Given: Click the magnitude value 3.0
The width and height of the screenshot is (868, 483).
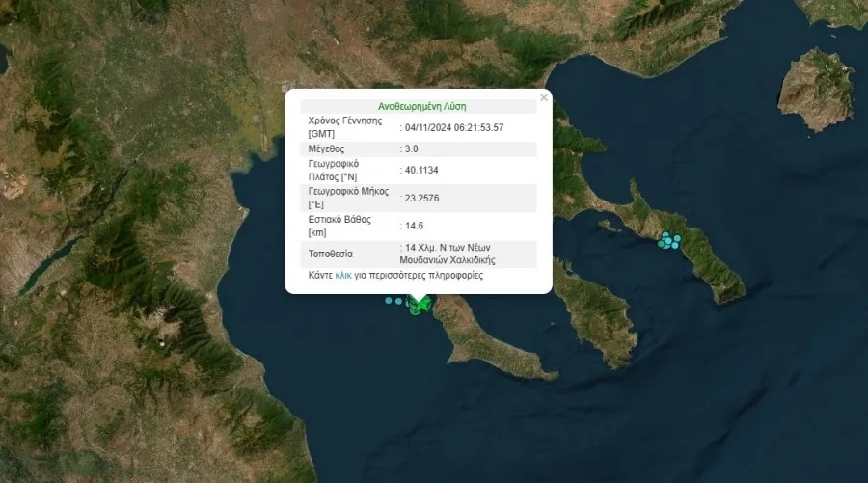Looking at the screenshot, I should [x=413, y=149].
